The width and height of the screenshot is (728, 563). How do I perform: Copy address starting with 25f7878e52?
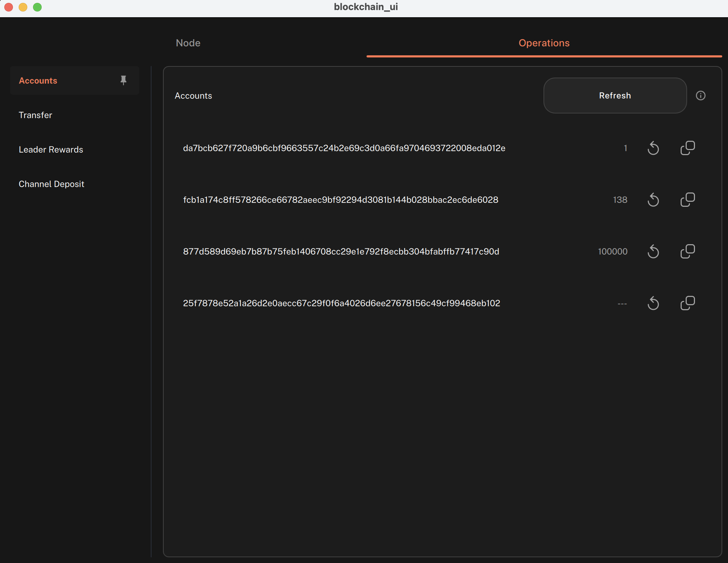687,303
